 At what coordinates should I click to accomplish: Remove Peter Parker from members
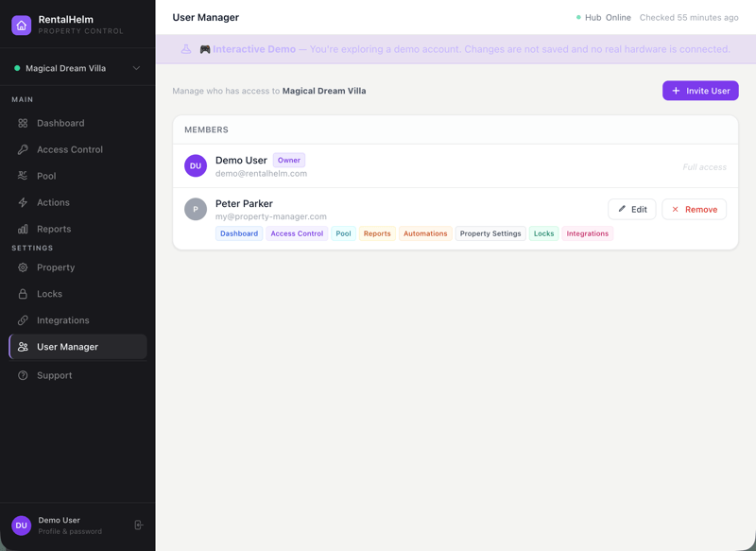(694, 209)
